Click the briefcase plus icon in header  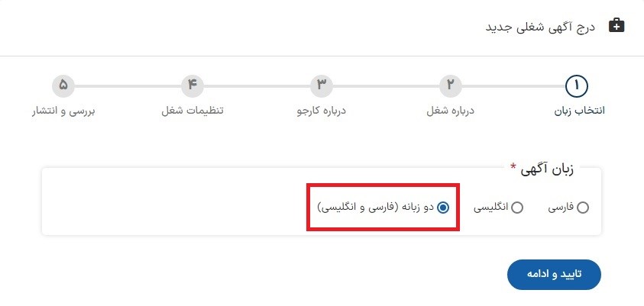[616, 26]
